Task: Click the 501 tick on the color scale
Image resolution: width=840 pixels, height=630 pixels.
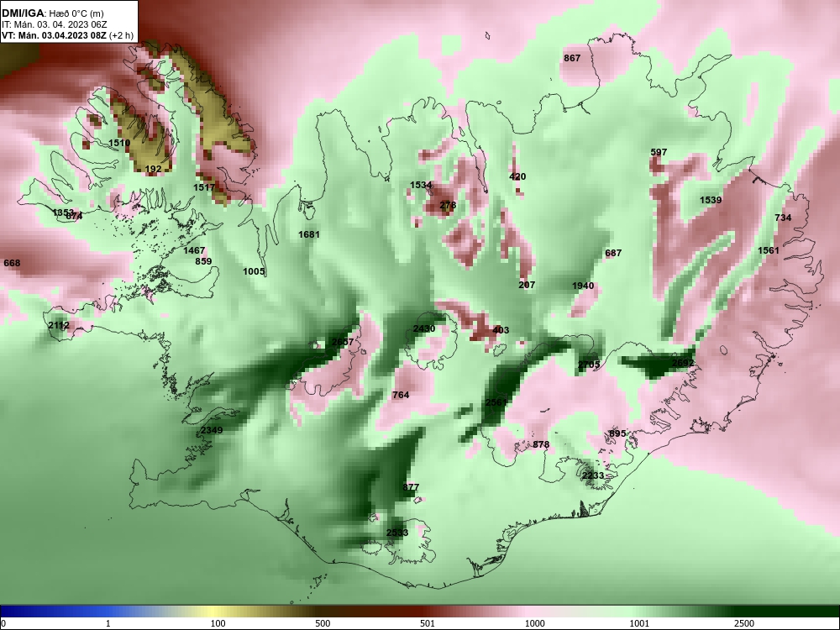Action: [428, 623]
